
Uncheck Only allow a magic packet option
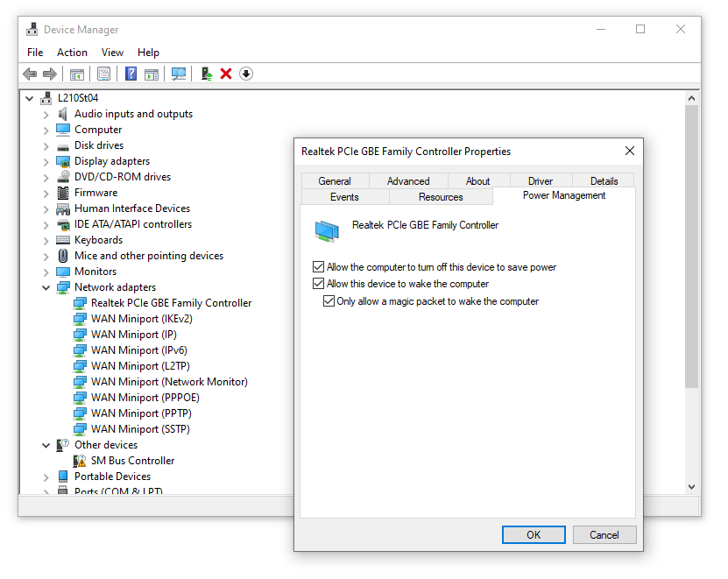[x=329, y=301]
